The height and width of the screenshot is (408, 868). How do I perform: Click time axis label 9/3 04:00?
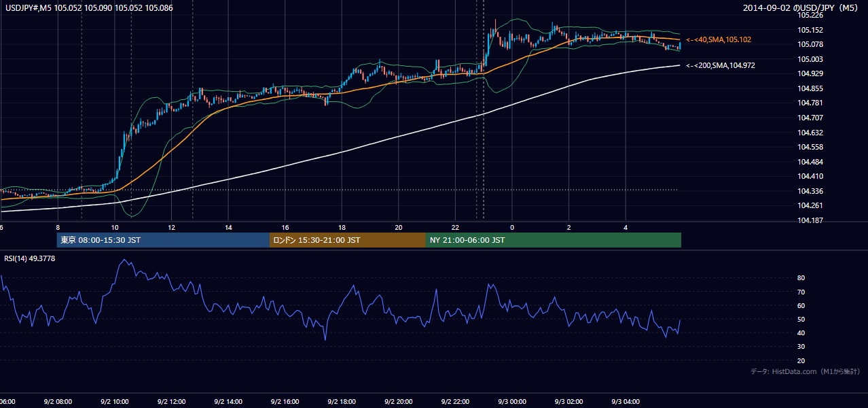(x=626, y=402)
